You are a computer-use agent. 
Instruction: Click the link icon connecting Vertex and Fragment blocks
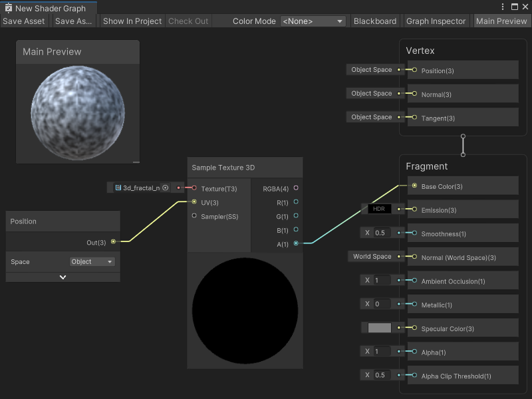pos(463,144)
